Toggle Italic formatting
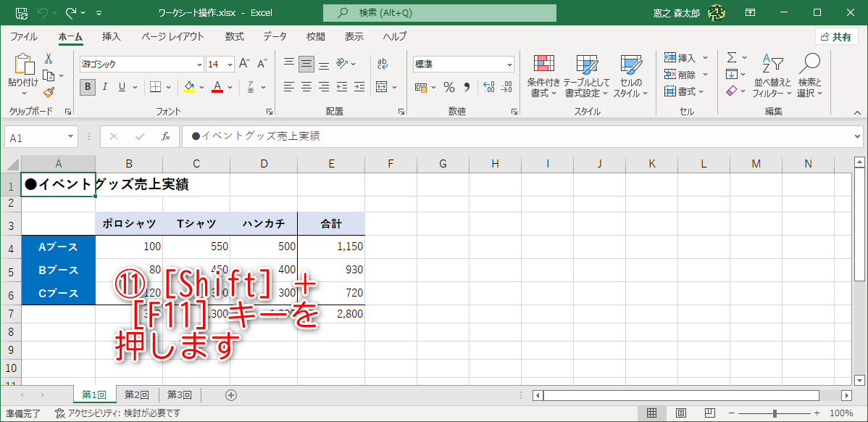Image resolution: width=868 pixels, height=422 pixels. pyautogui.click(x=104, y=87)
